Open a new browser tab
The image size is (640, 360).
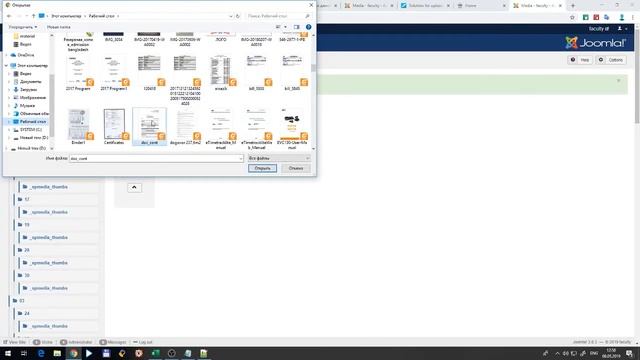coord(573,6)
